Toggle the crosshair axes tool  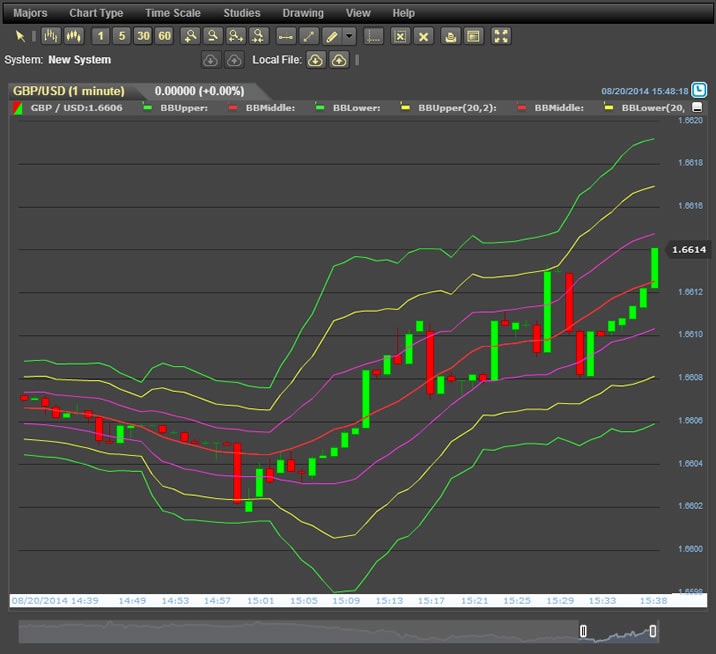(x=374, y=36)
